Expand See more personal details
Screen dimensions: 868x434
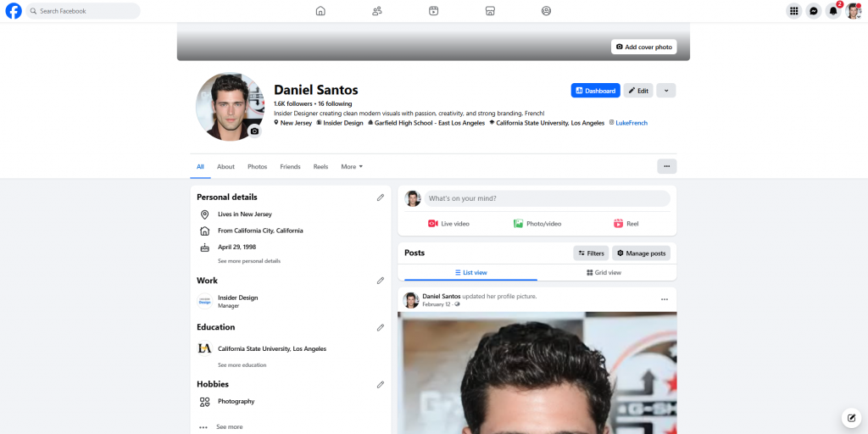[249, 261]
